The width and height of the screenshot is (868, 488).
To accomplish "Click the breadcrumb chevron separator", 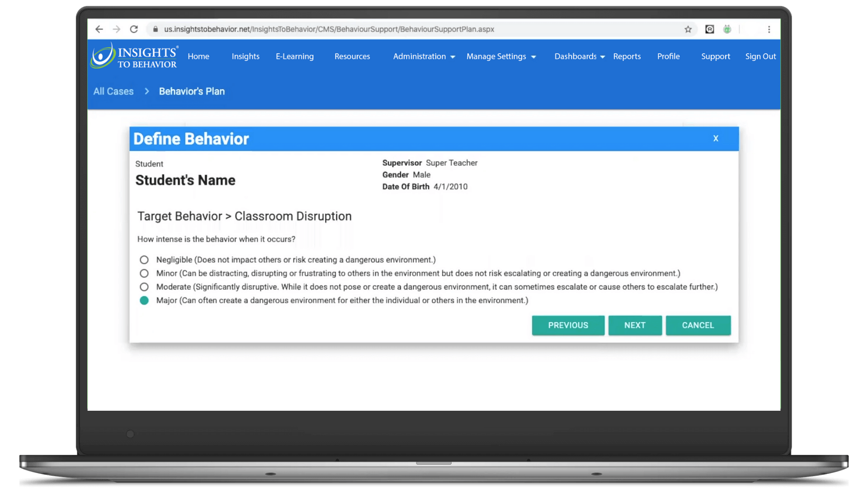I will click(146, 91).
